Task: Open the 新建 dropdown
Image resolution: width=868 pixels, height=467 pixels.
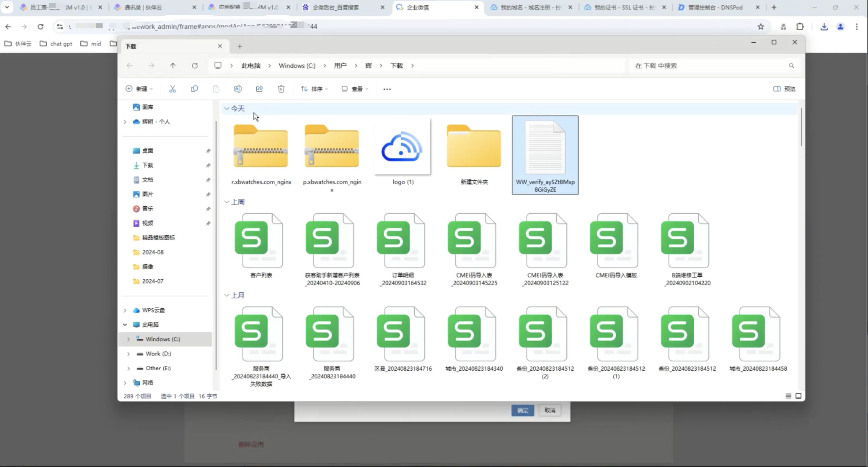Action: click(139, 89)
